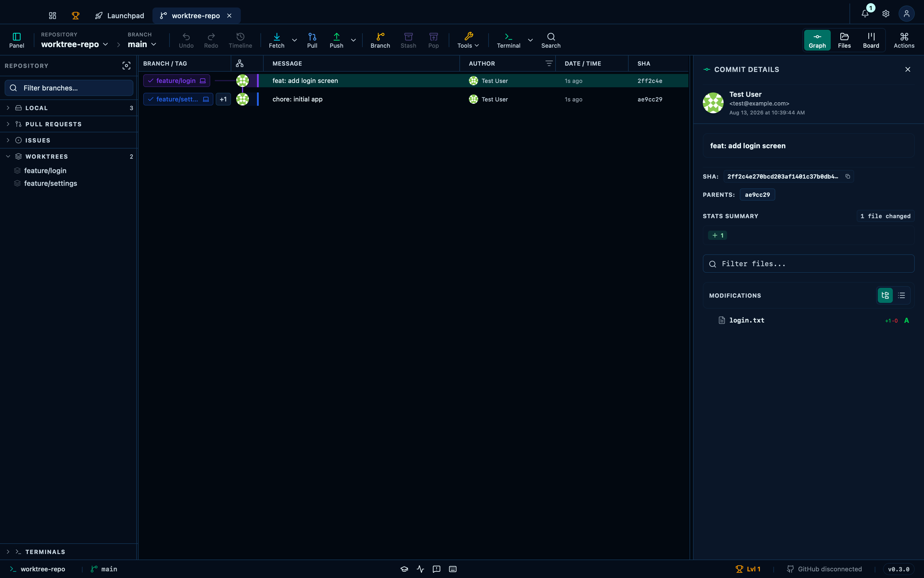Open the Tools menu
This screenshot has width=924, height=578.
click(468, 40)
